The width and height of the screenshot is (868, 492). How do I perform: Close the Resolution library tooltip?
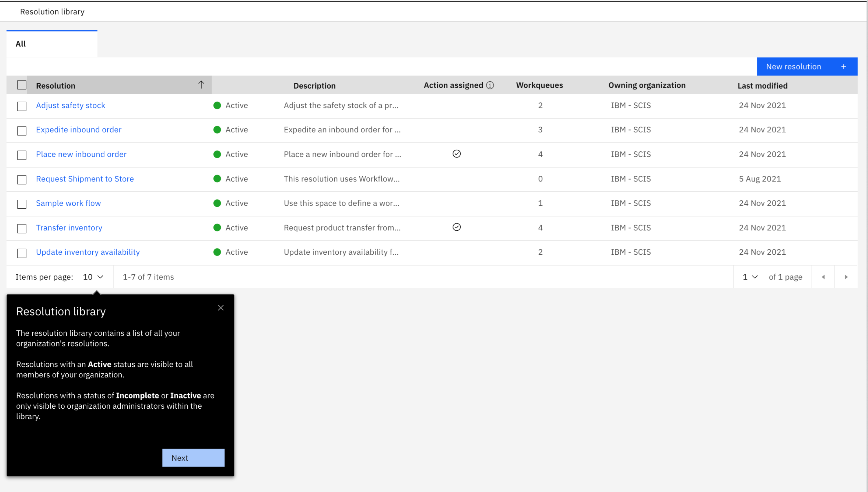[x=221, y=308]
